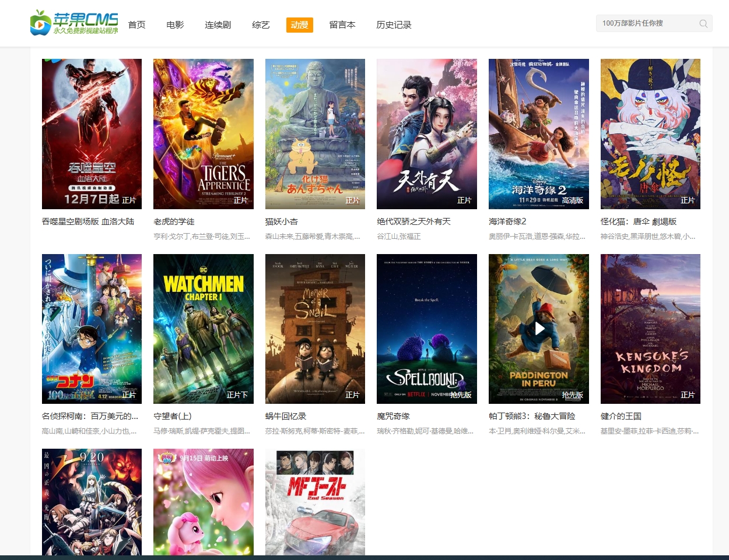Open the MF Ghost 2nd Season poster
Image resolution: width=729 pixels, height=560 pixels.
(315, 502)
